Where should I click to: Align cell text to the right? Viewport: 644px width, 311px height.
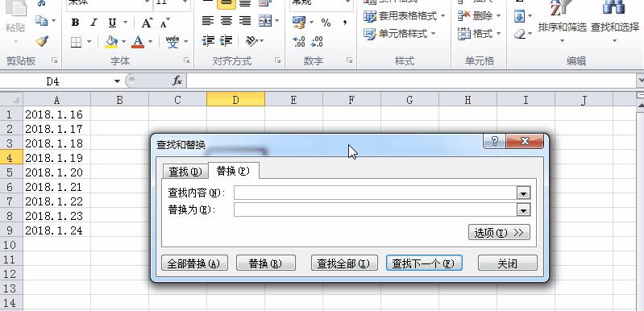pos(245,20)
